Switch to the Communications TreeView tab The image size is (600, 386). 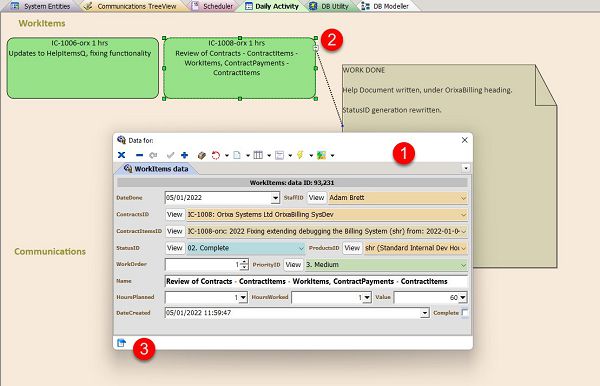click(131, 6)
